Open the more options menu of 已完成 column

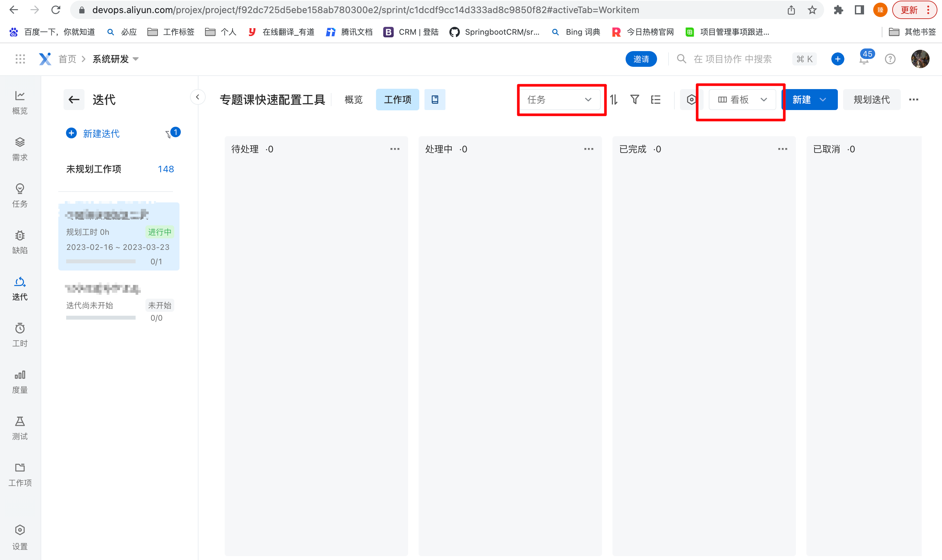783,149
